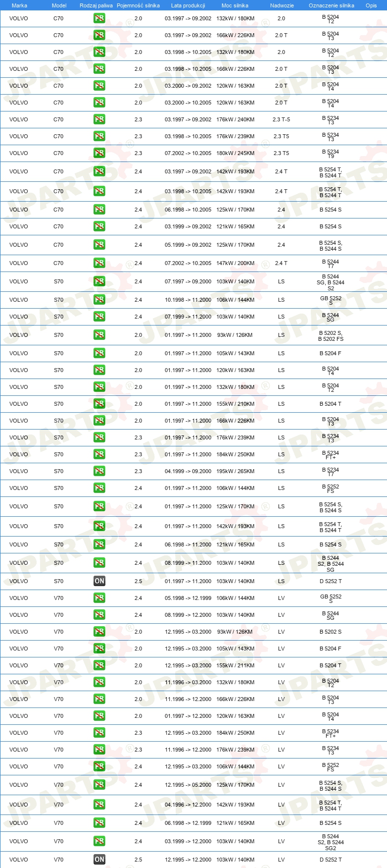Click petrol icon in V70 184kW / 250KM row
Screen dimensions: 387x868
tap(99, 733)
